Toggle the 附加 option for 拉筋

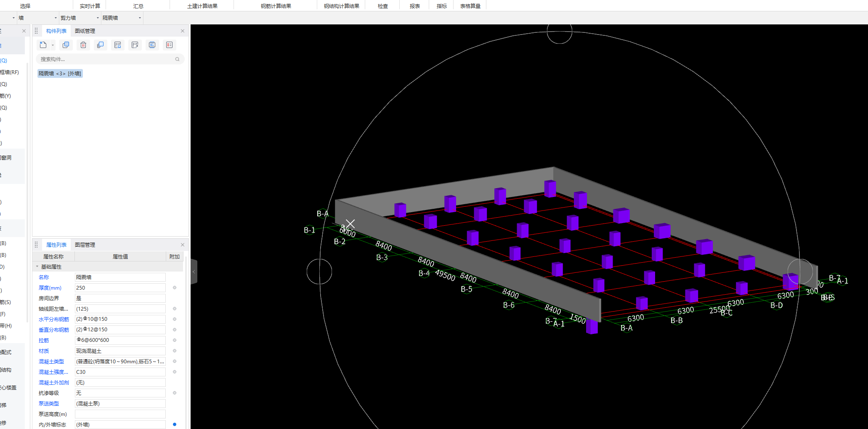(175, 340)
